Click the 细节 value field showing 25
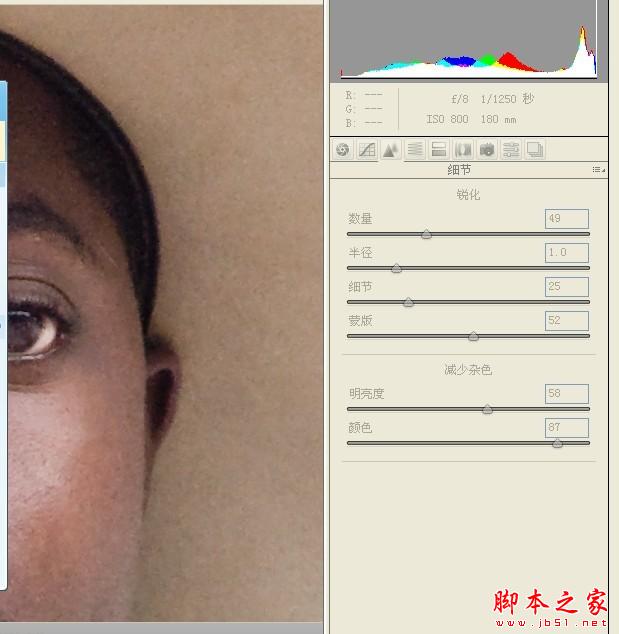The width and height of the screenshot is (619, 634). [x=566, y=287]
